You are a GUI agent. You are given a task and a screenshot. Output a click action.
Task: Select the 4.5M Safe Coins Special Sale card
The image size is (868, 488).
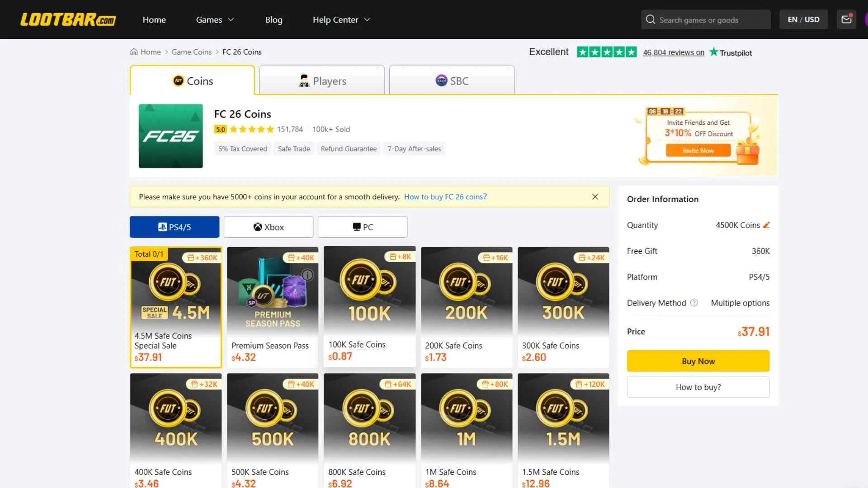[176, 307]
